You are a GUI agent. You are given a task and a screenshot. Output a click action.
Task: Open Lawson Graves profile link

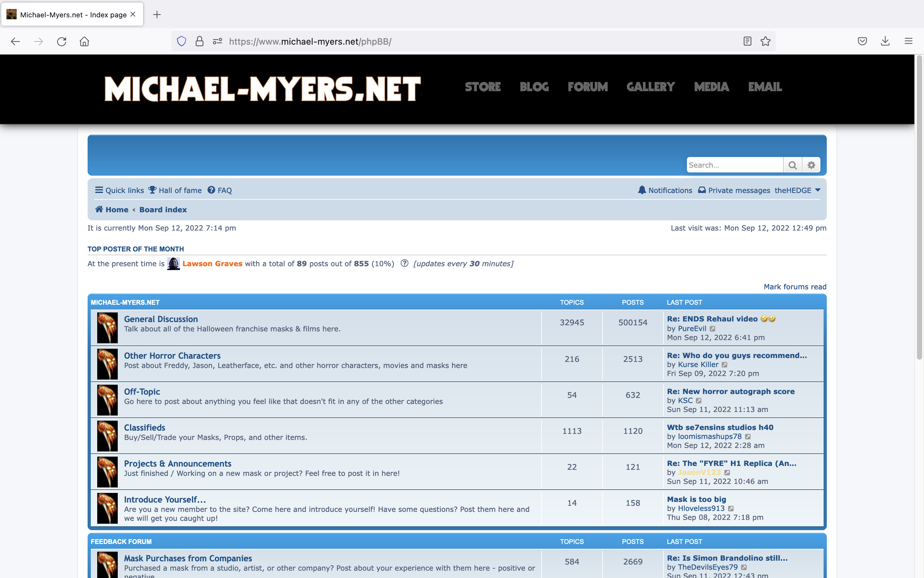[212, 263]
